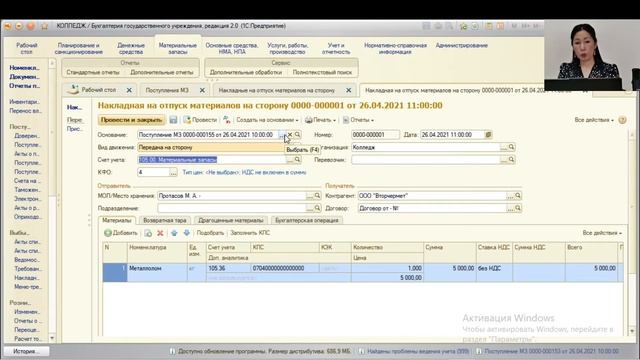Open МОЛ/Место хранения magnifier icon
This screenshot has height=360, width=640.
[x=317, y=196]
